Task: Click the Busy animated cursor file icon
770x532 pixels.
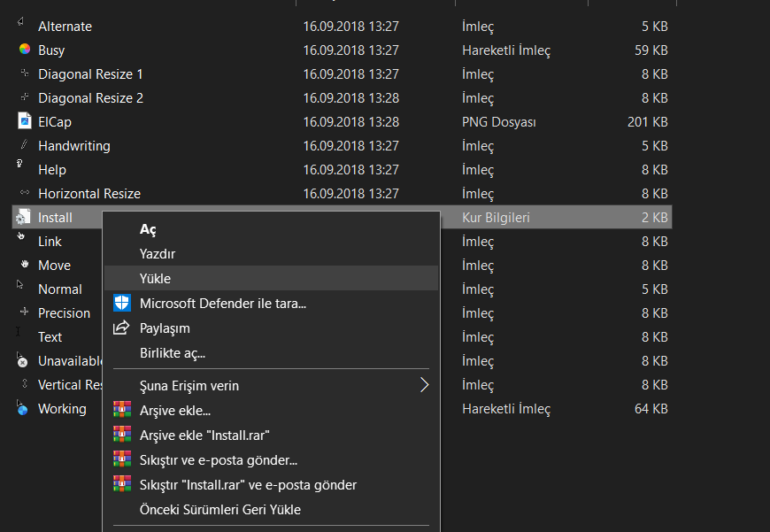Action: click(25, 50)
